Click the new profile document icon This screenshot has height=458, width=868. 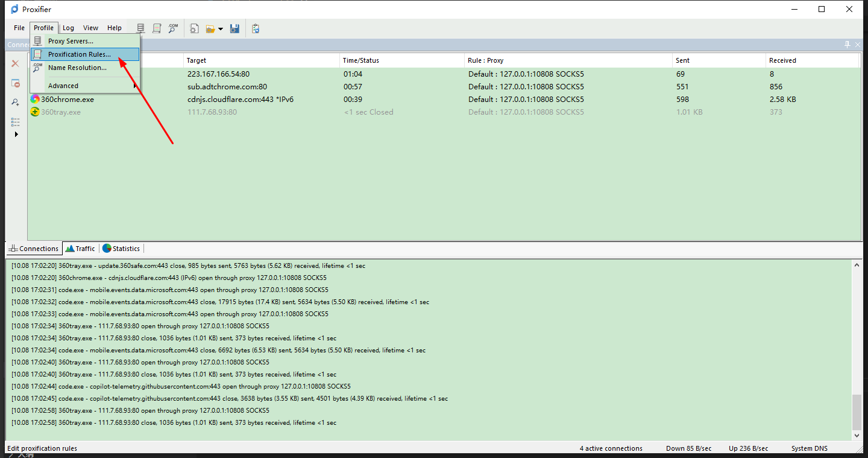click(x=195, y=28)
